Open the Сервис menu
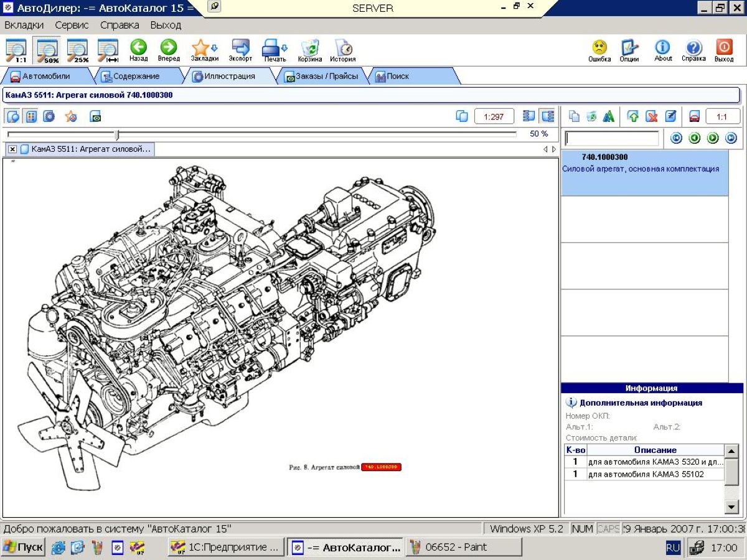The image size is (747, 560). pyautogui.click(x=72, y=26)
